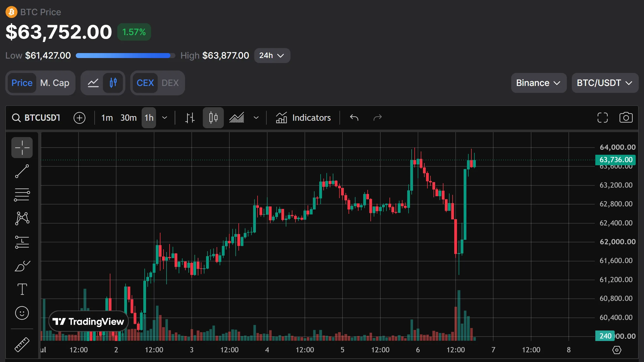Open the Fibonacci retracement tool

point(22,195)
